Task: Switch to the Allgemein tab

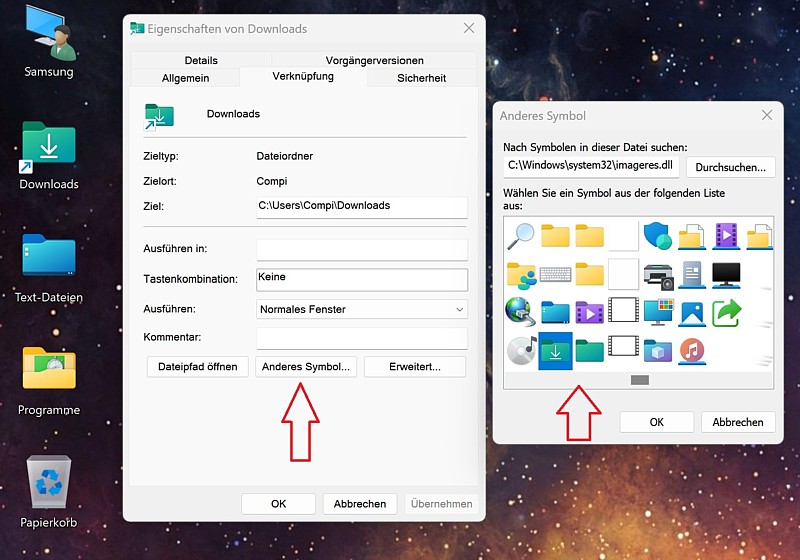Action: coord(186,78)
